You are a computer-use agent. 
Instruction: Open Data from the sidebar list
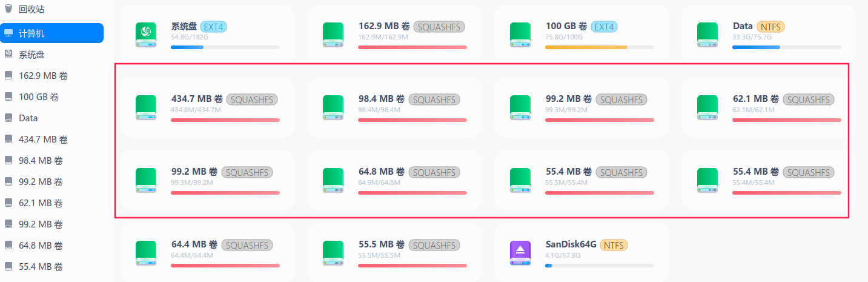pyautogui.click(x=28, y=118)
